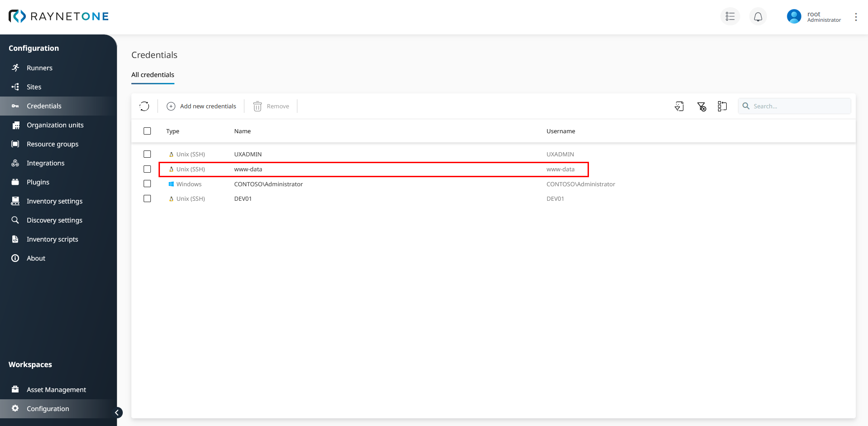Viewport: 868px width, 426px height.
Task: Open the column chooser icon
Action: pyautogui.click(x=722, y=106)
